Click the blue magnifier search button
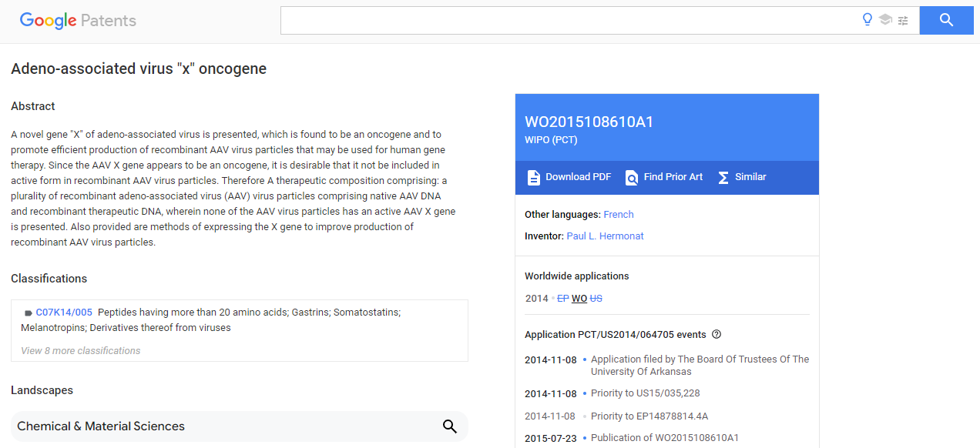 point(947,20)
